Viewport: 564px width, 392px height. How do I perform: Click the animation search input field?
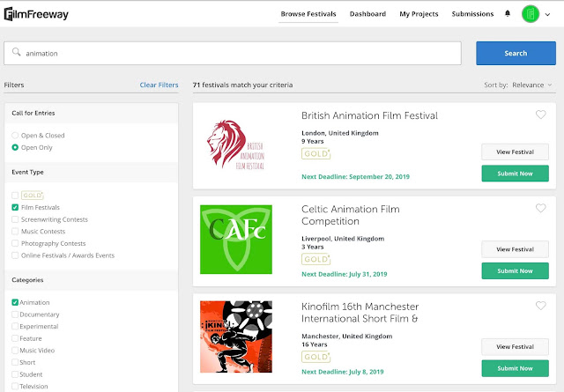click(238, 53)
